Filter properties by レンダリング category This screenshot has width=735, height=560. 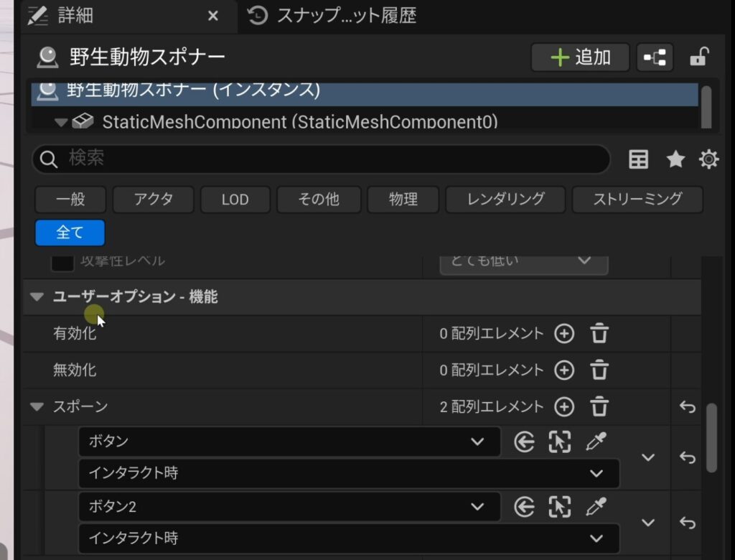tap(505, 200)
